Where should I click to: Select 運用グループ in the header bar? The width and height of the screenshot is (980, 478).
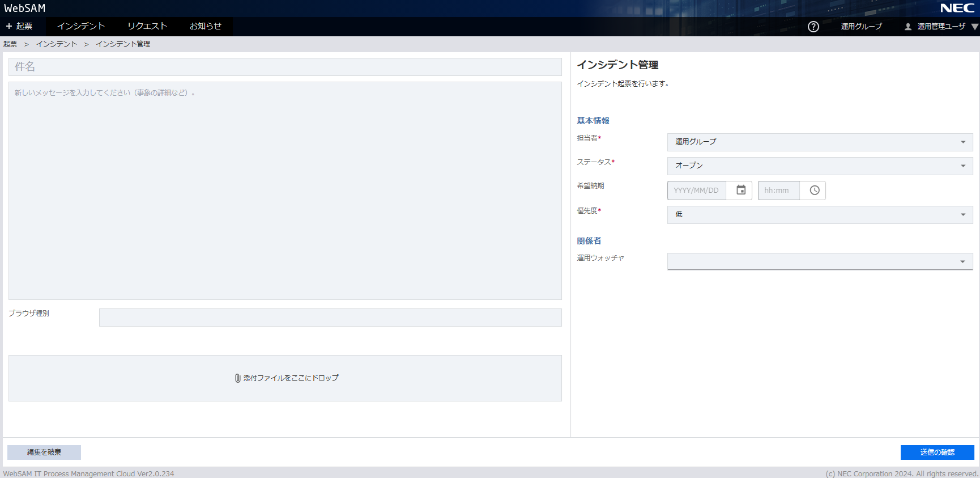click(861, 27)
